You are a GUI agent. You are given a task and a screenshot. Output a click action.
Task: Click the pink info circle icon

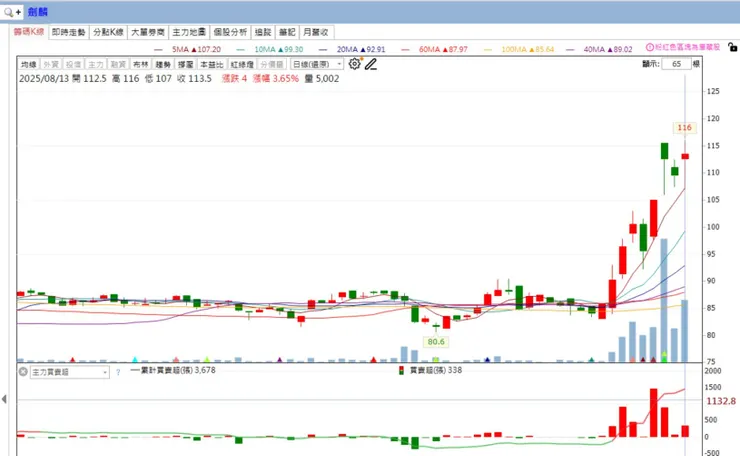(x=649, y=47)
